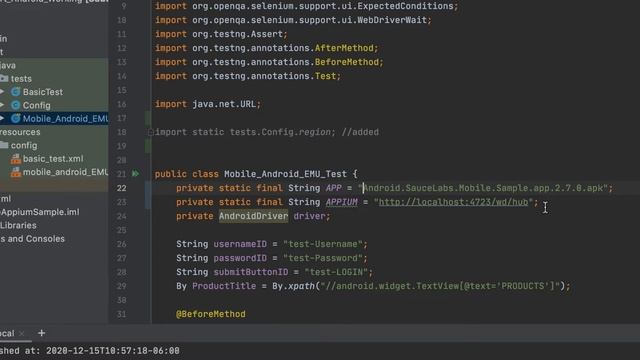Expand the Config tree node arrow
The width and height of the screenshot is (640, 360).
point(2,105)
